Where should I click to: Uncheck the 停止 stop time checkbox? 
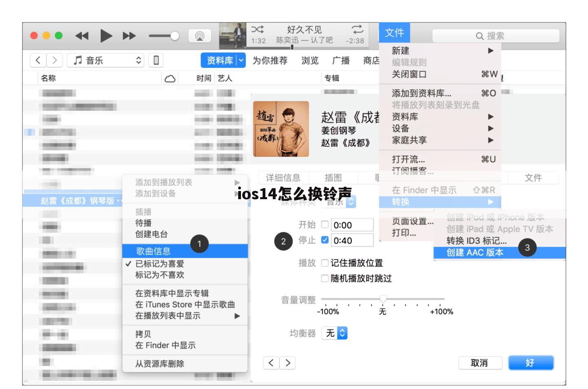pyautogui.click(x=325, y=240)
